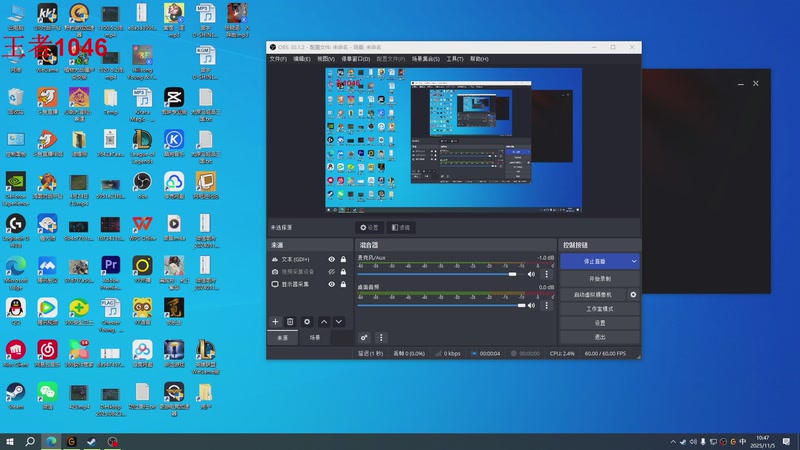Screen dimensions: 800x450
Task: Select Riot Client desktop icon
Action: pyautogui.click(x=16, y=354)
